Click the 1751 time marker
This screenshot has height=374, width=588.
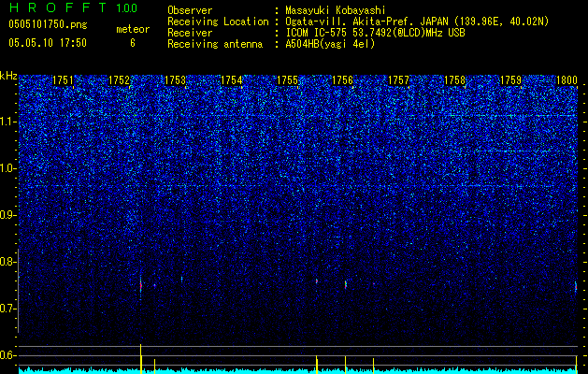[x=63, y=80]
